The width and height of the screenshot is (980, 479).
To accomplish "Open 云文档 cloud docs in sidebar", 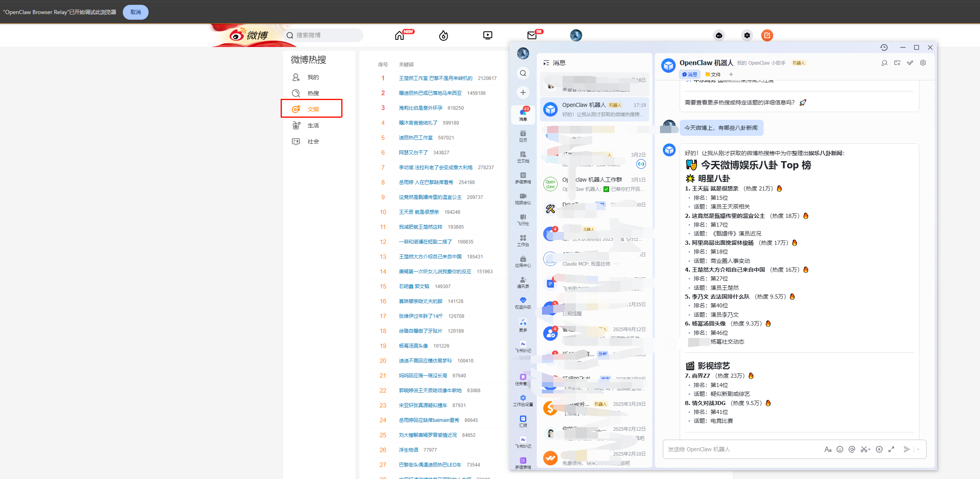I will [x=523, y=157].
